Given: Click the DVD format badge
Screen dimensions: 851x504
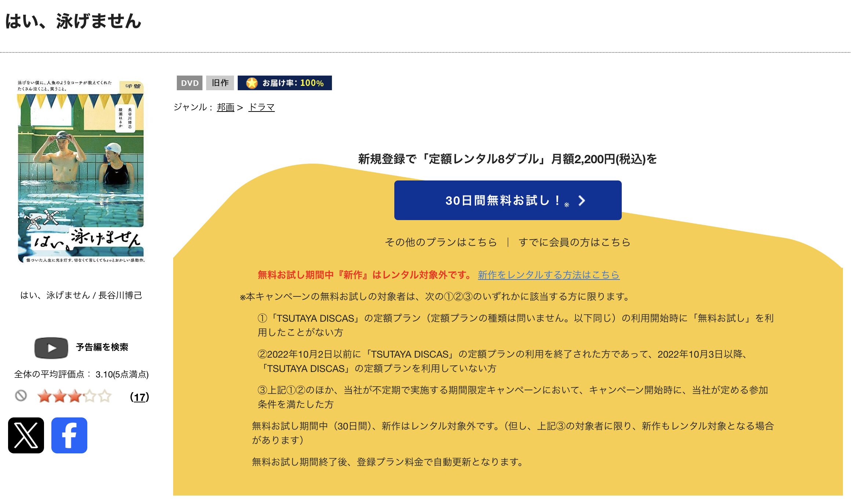Looking at the screenshot, I should (190, 83).
